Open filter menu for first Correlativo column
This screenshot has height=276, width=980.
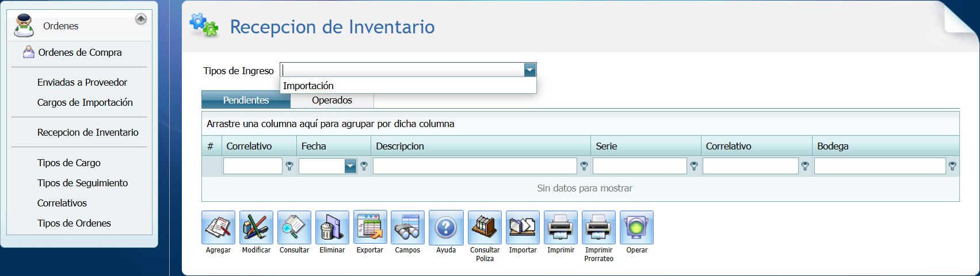coord(289,166)
